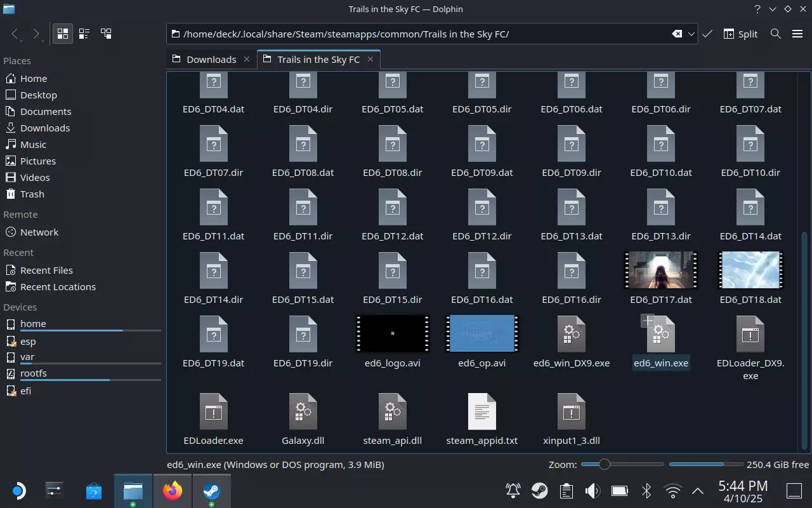This screenshot has height=508, width=812.
Task: Select the ED6_DT19.dat file icon
Action: (x=214, y=334)
